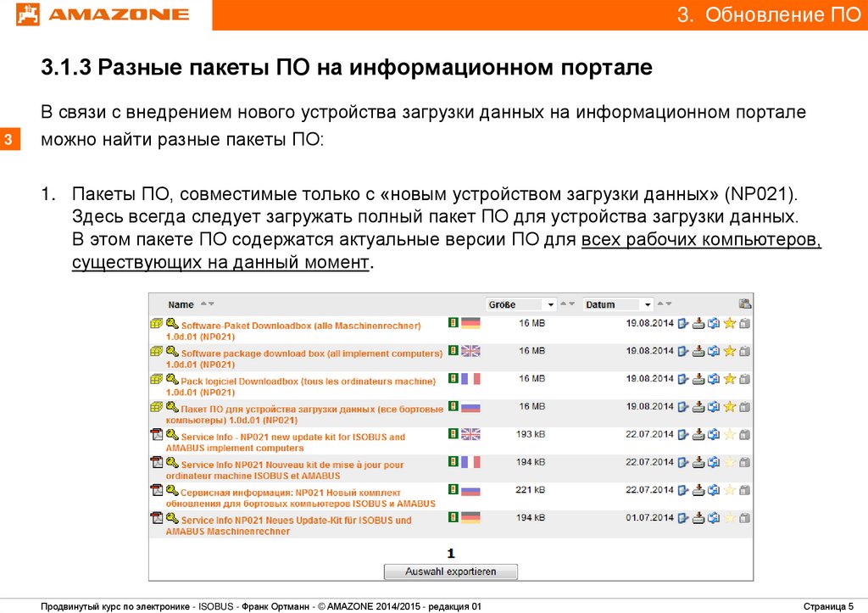
Task: Click the sort arrows next to the Name header
Action: (208, 304)
